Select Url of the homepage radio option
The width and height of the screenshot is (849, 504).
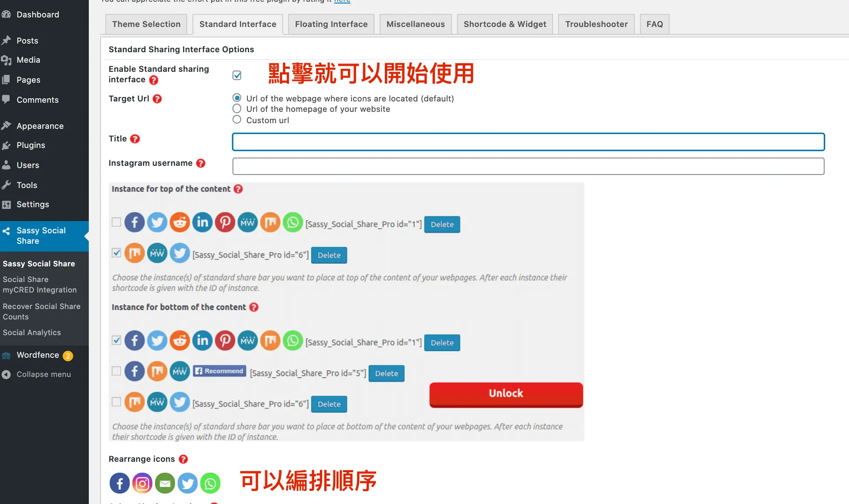237,108
